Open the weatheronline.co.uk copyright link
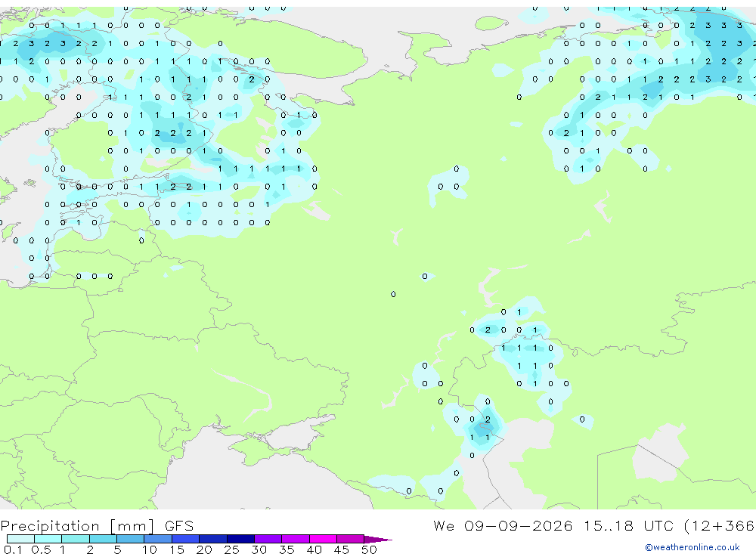Screen dimensions: 756x554 point(692,547)
